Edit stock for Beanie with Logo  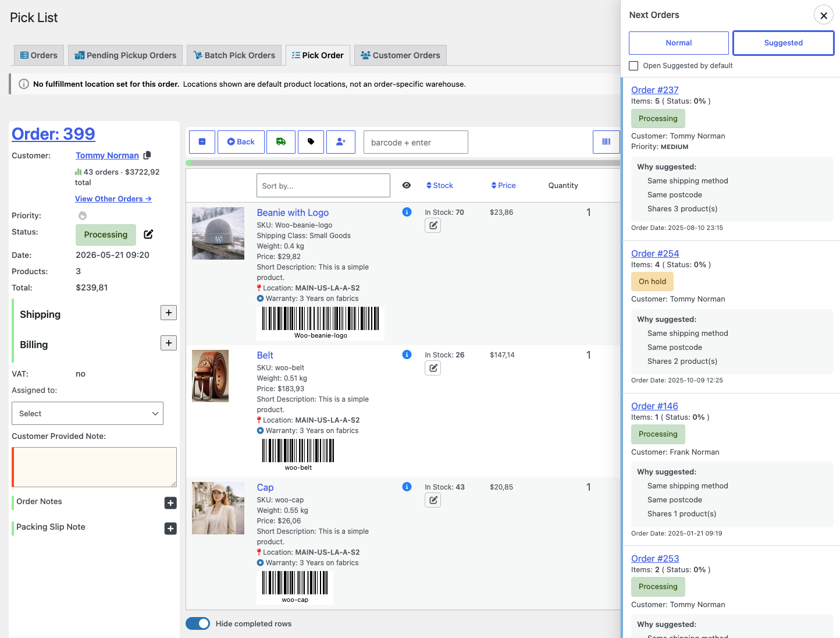pyautogui.click(x=433, y=225)
